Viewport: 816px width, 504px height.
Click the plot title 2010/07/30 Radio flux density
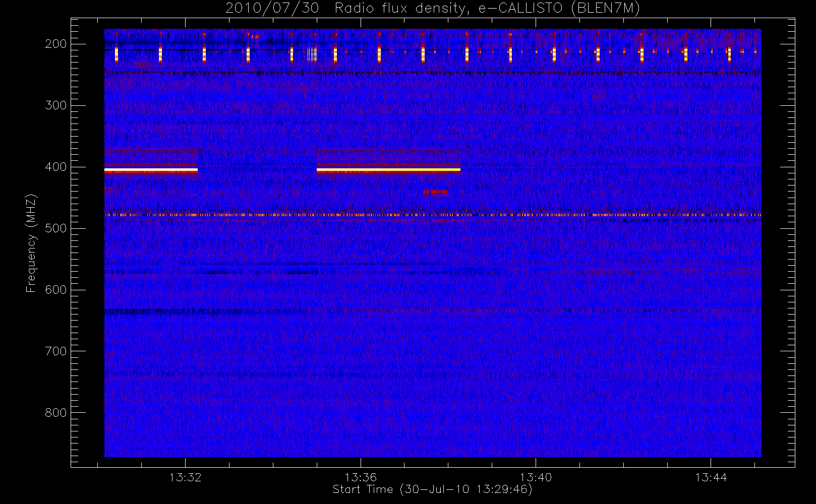point(432,8)
